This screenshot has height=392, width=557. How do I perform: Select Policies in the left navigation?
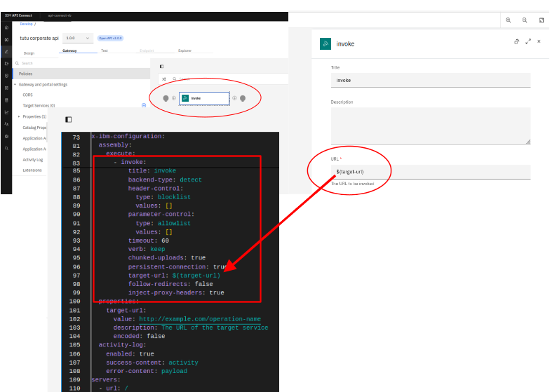click(x=26, y=74)
